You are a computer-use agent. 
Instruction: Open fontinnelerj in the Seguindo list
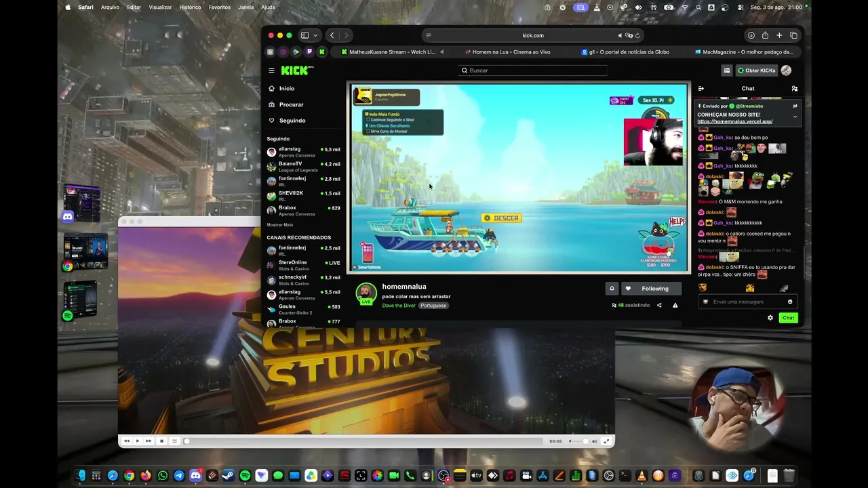click(x=304, y=182)
